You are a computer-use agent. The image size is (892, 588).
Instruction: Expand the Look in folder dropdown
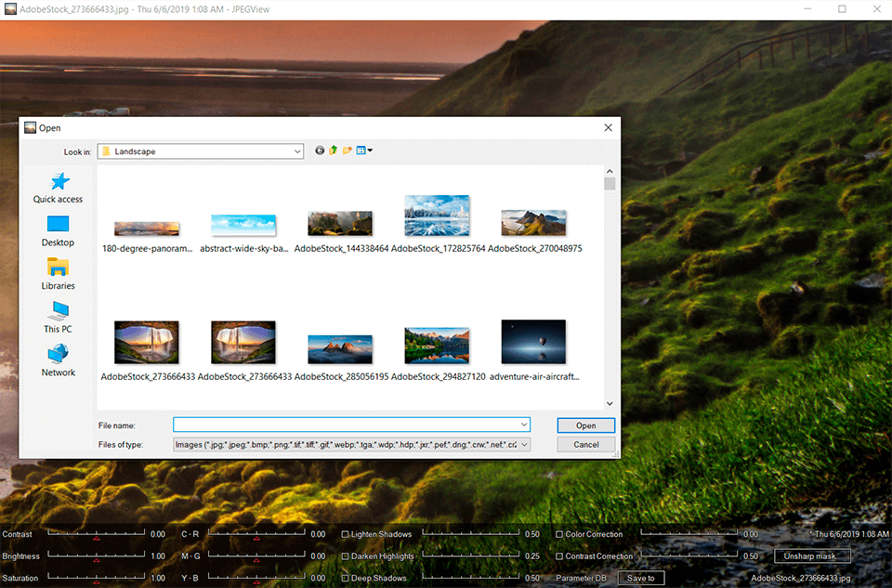(x=297, y=151)
